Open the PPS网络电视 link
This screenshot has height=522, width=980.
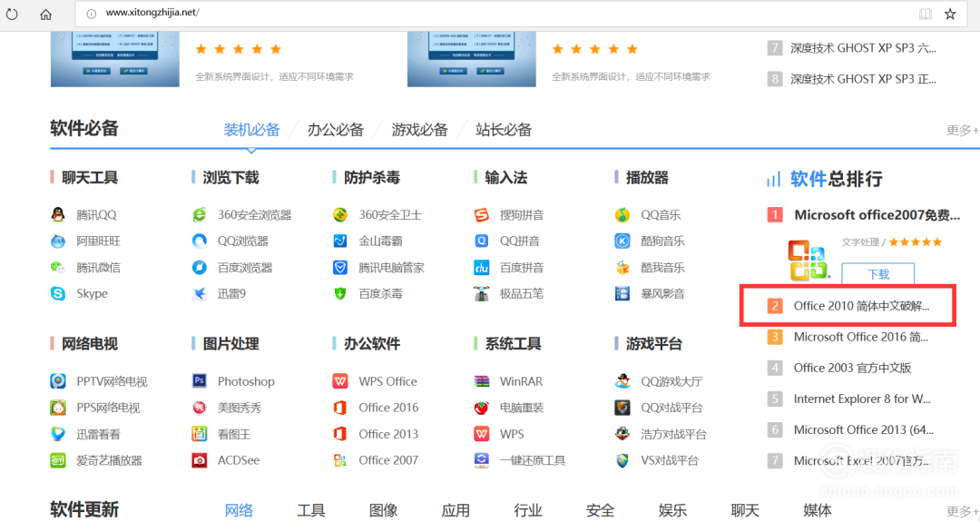point(108,408)
